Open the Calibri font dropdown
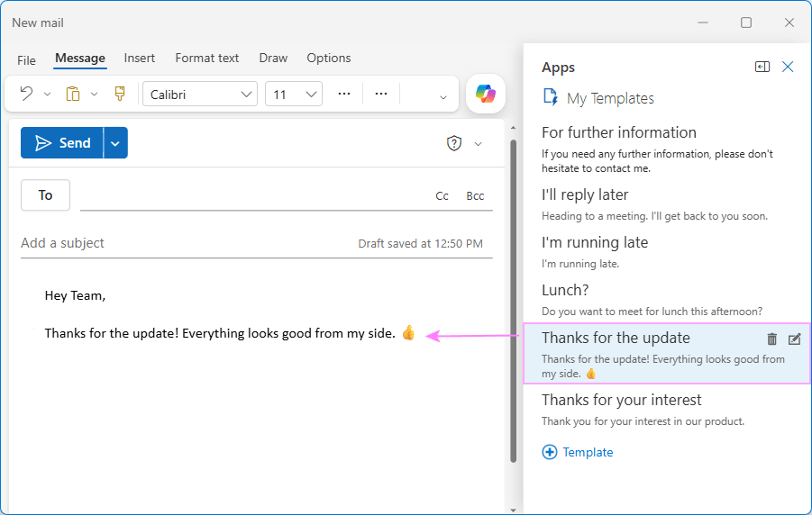812x515 pixels. tap(200, 95)
